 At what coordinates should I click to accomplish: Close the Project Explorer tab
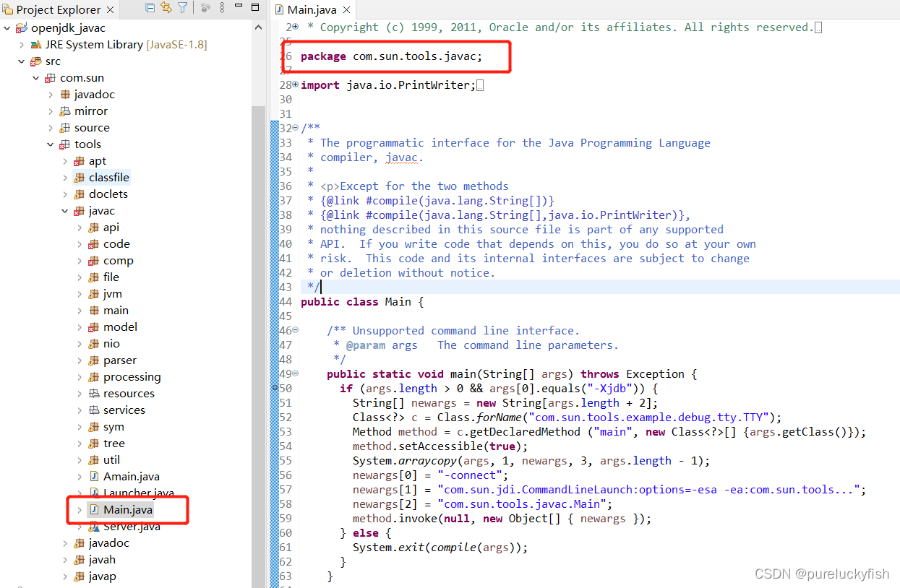coord(110,9)
